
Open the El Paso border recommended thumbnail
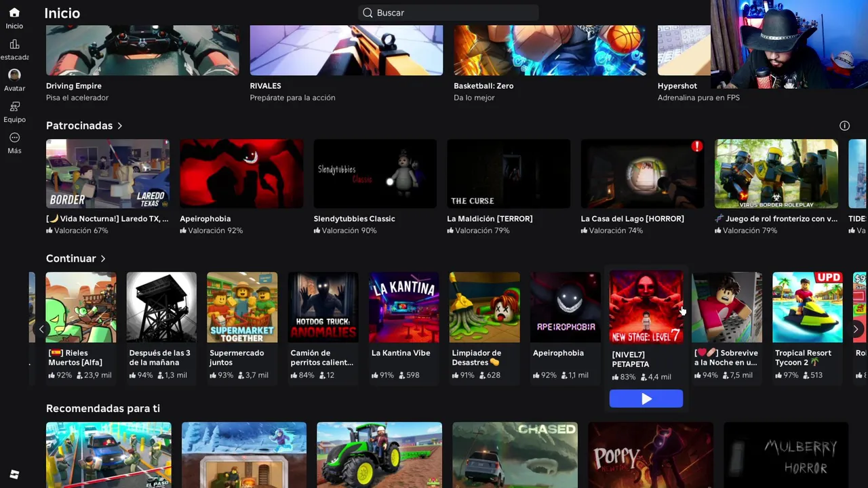pyautogui.click(x=108, y=455)
